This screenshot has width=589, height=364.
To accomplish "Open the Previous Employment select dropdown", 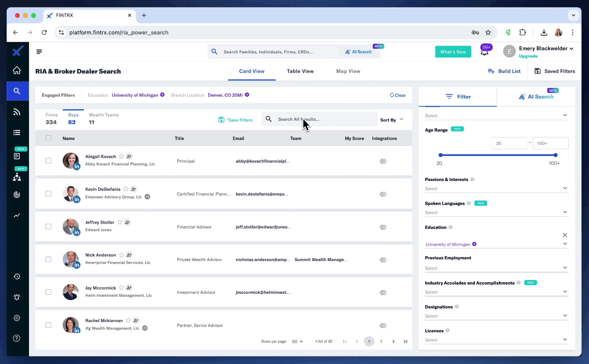I will click(x=496, y=268).
